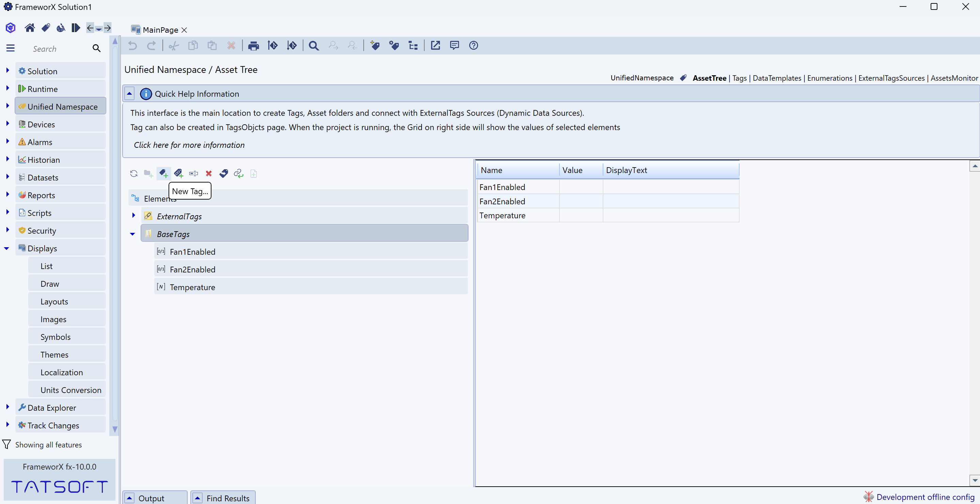This screenshot has height=504, width=980.
Task: Click the new tag plus icon in top toolbar
Action: (x=375, y=46)
